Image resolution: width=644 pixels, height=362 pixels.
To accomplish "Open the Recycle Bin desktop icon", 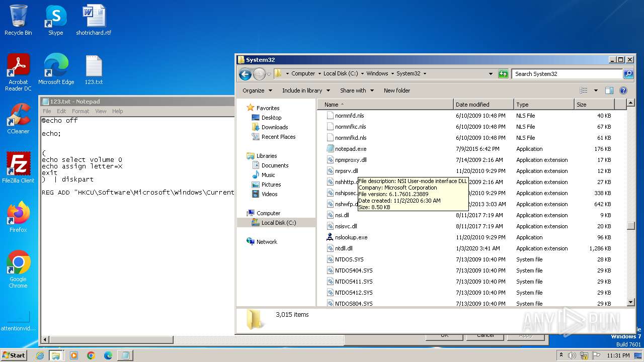I will click(18, 20).
